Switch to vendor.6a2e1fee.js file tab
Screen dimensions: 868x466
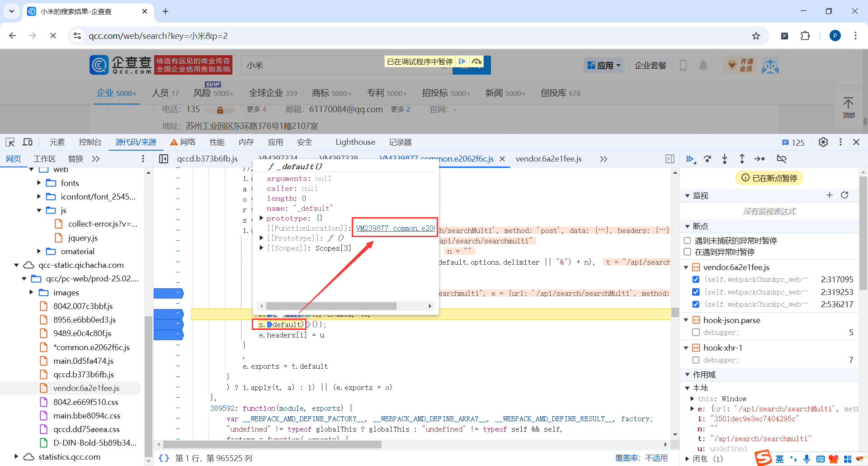tap(549, 159)
